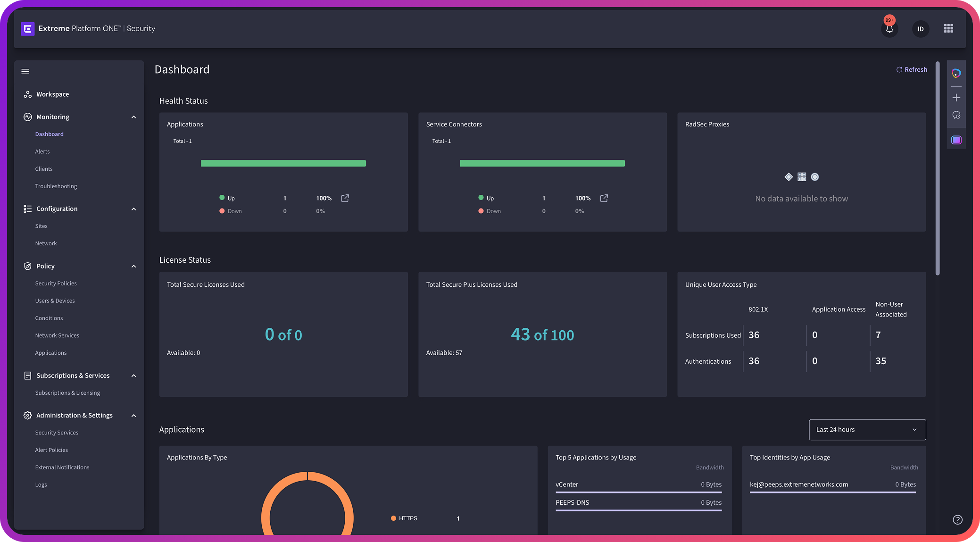Click the Up status row in Applications card
This screenshot has width=980, height=542.
click(284, 198)
